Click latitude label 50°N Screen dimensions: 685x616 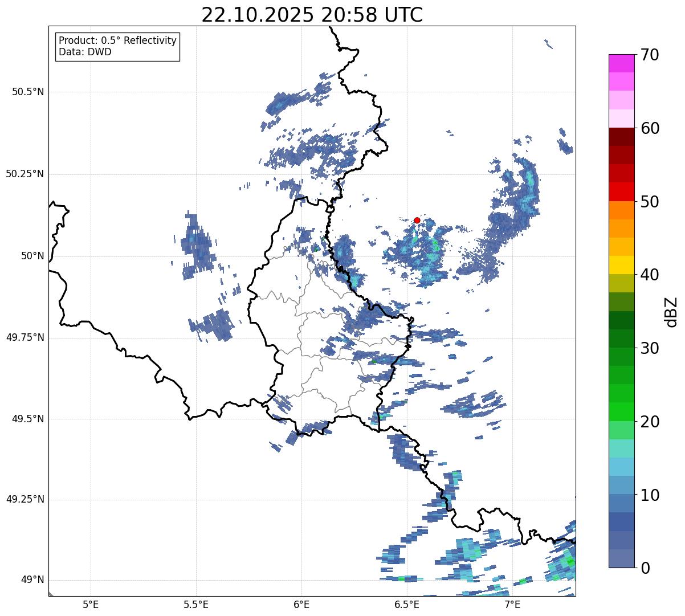click(x=32, y=256)
